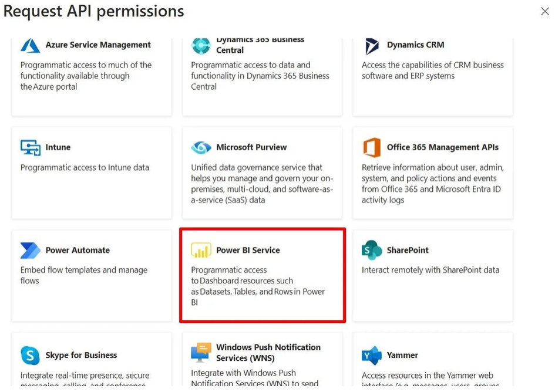555x392 pixels.
Task: Select the Yammer logo icon
Action: (x=372, y=356)
